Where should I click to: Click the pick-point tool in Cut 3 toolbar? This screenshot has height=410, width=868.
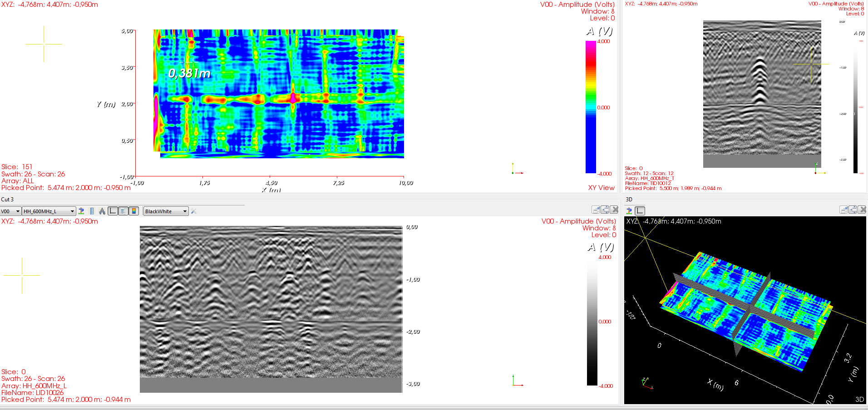pyautogui.click(x=81, y=211)
